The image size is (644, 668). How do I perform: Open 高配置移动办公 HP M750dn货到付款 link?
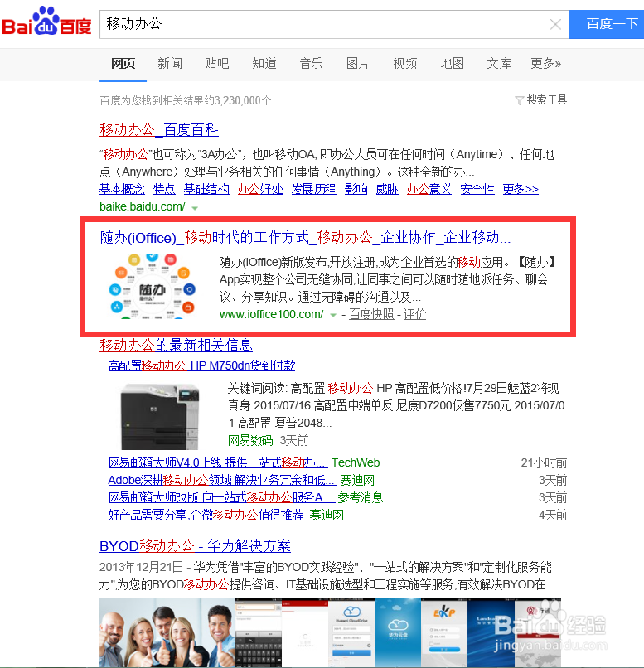tap(201, 365)
